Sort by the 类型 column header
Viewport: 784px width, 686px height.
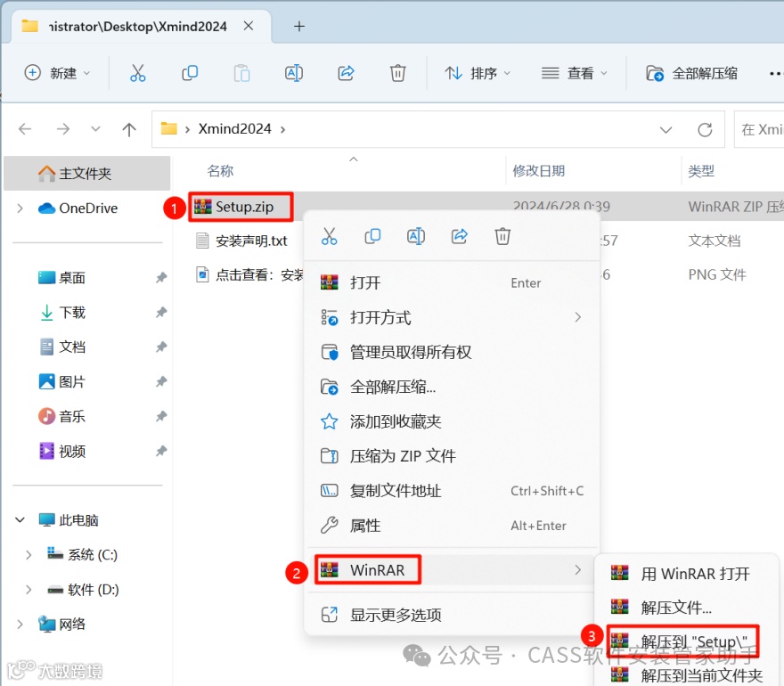701,171
